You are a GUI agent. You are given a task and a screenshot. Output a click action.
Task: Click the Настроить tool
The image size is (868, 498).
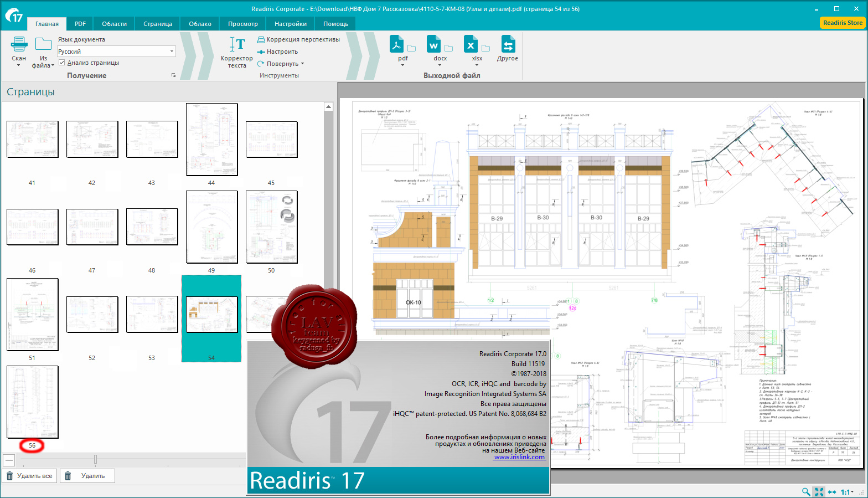pos(277,52)
